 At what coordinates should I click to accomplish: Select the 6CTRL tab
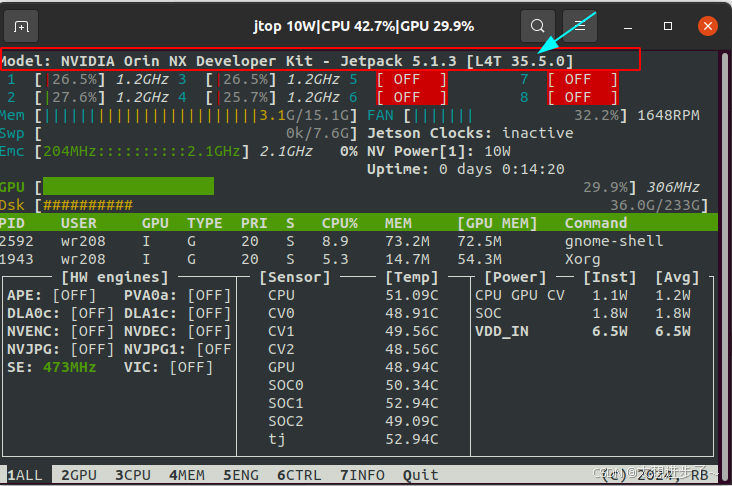[299, 475]
